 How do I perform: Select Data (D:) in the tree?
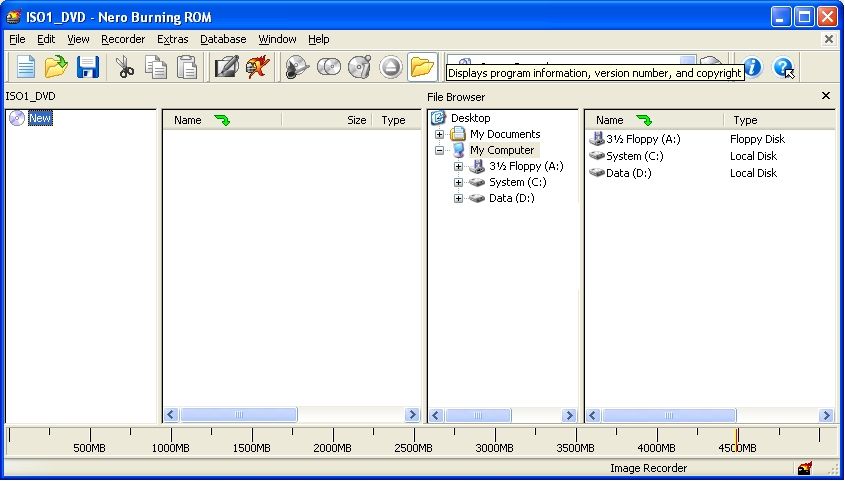(x=511, y=198)
